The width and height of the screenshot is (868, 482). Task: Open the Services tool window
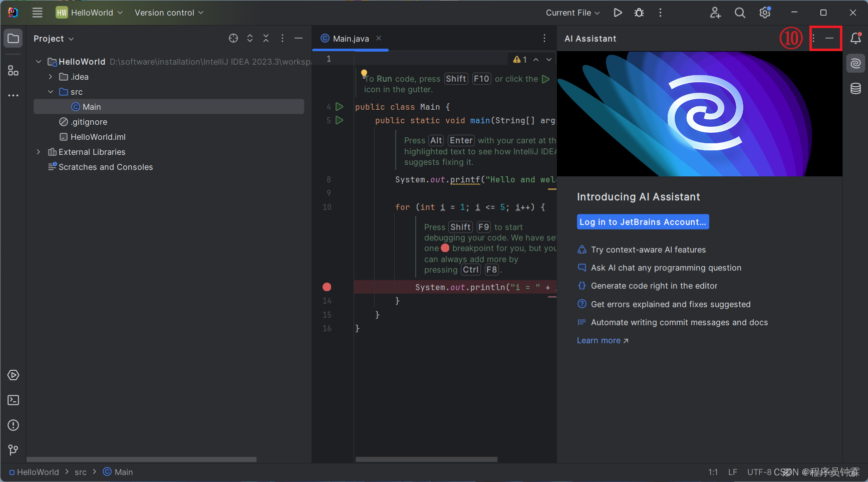[x=14, y=375]
